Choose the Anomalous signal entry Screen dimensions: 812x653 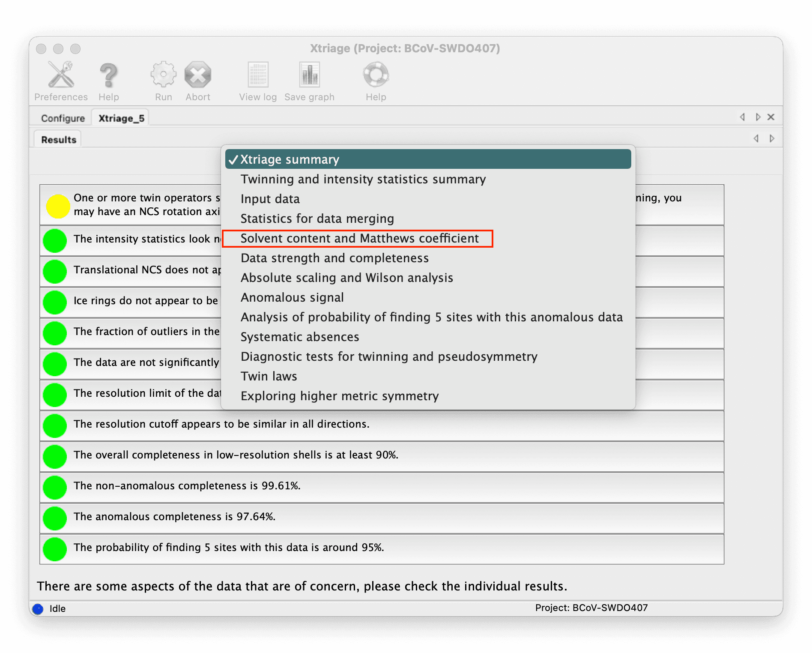(x=428, y=297)
